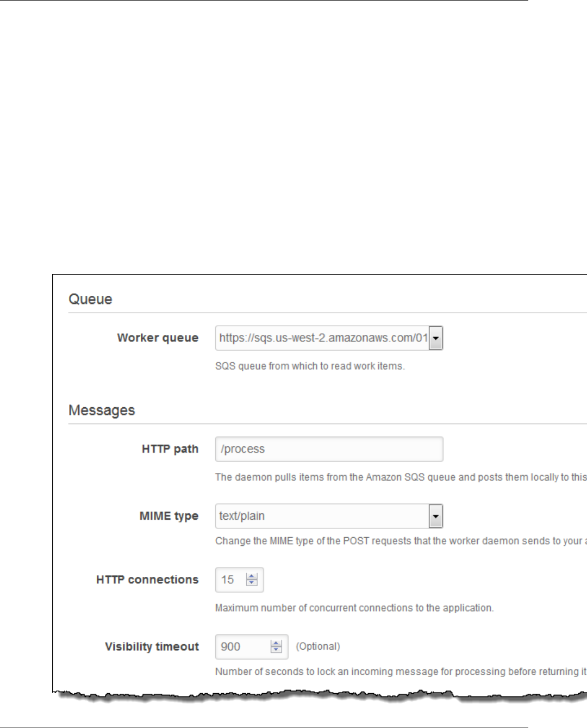Screen dimensions: 587x728
Task: Click the HTTP path input field
Action: [329, 449]
